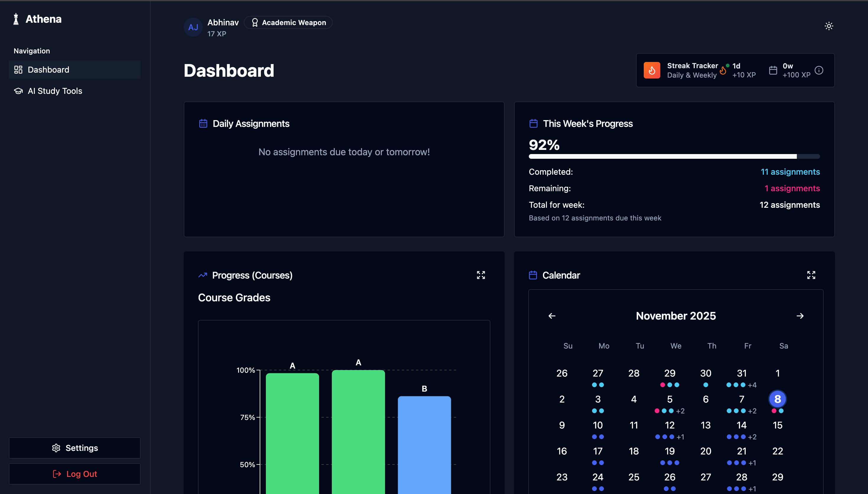Select highlighted date 8 on the calendar

pos(777,399)
